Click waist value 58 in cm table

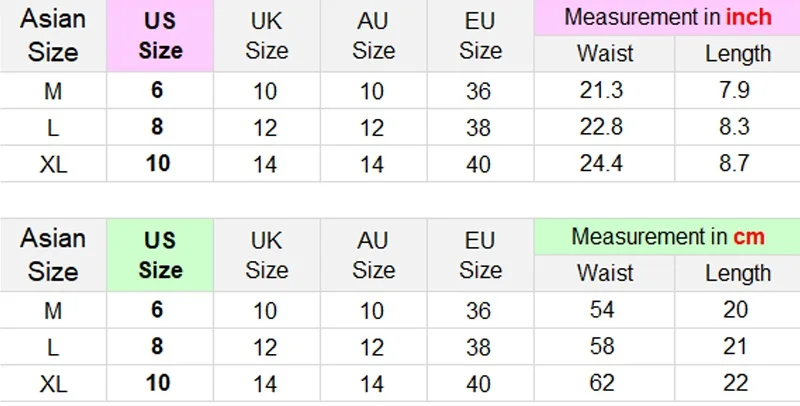coord(602,346)
